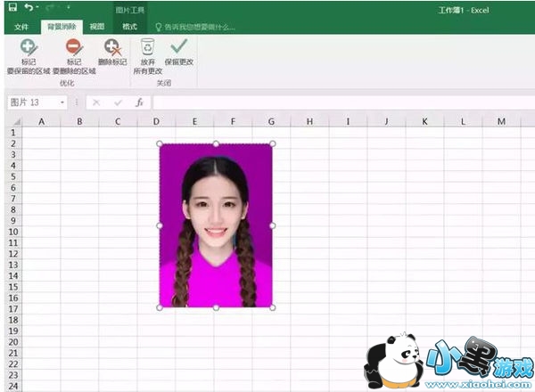Click the Save icon in title bar
This screenshot has width=535, height=392.
tap(12, 8)
